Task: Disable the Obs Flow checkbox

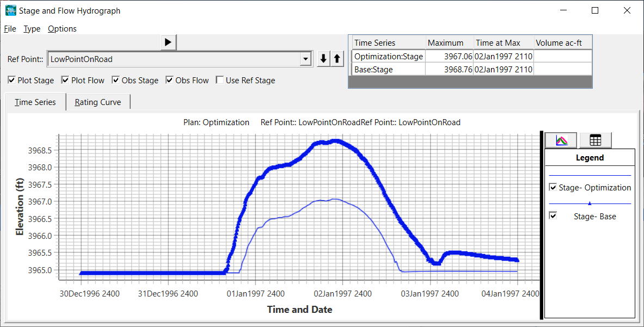Action: click(170, 81)
